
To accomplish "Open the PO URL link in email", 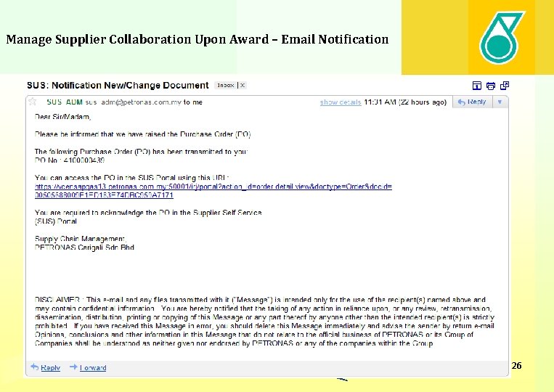I will point(213,191).
